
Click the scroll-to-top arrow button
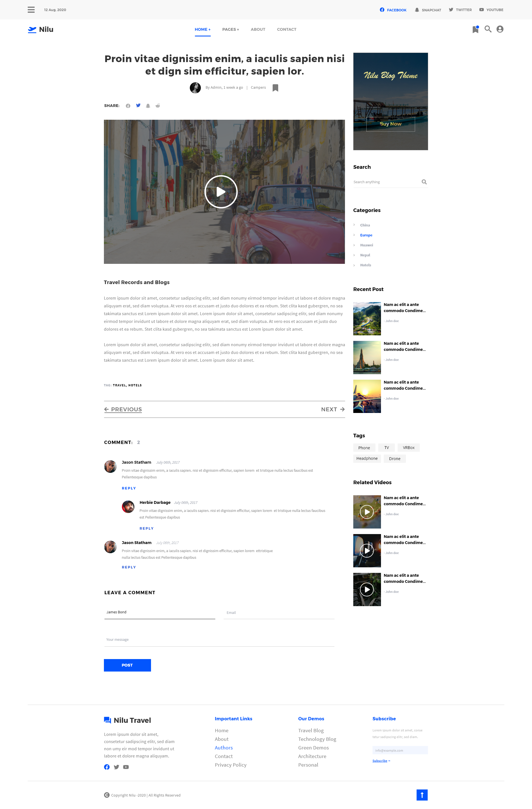(422, 795)
